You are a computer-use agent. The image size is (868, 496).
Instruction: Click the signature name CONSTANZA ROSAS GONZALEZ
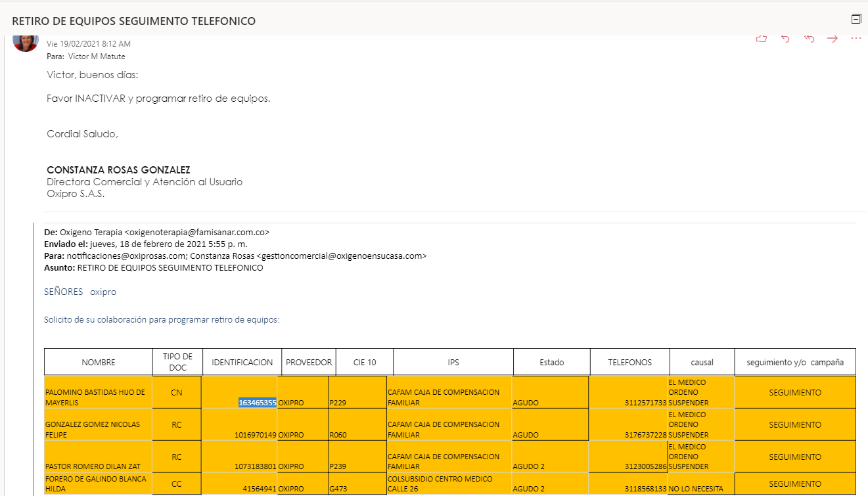pyautogui.click(x=118, y=170)
